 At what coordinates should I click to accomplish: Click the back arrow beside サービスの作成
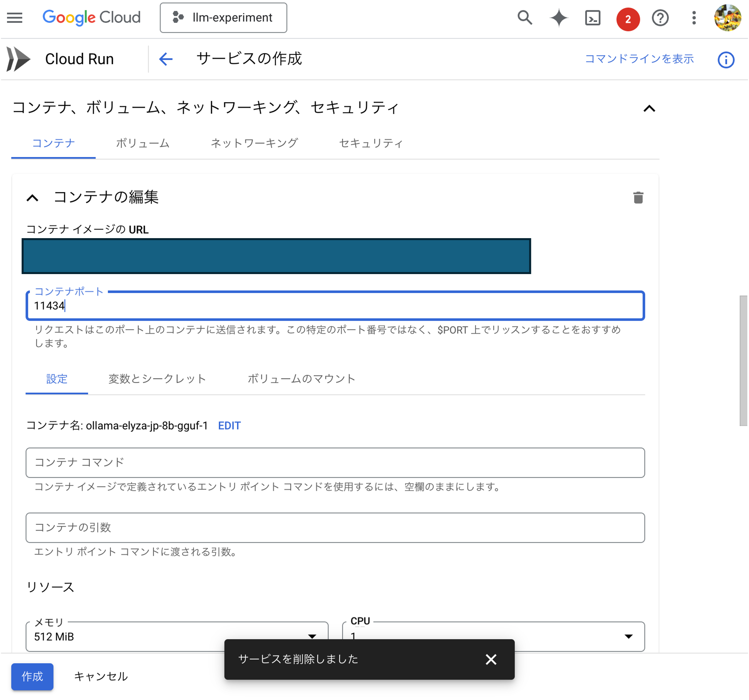pos(166,59)
